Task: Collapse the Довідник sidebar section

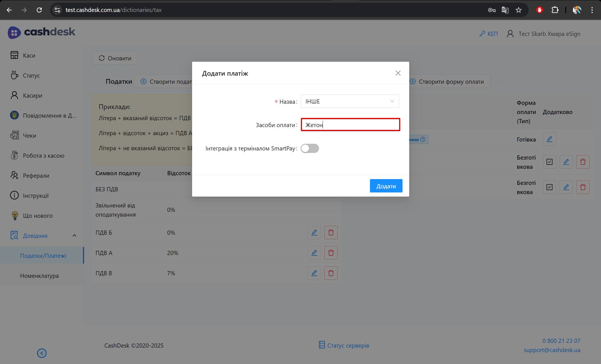Action: 74,236
